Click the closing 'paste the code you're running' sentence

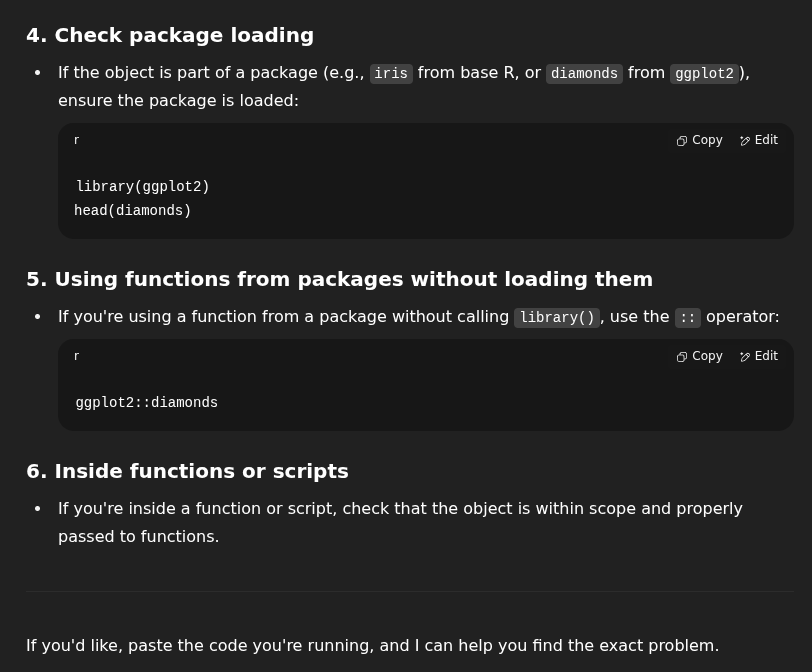click(x=372, y=645)
